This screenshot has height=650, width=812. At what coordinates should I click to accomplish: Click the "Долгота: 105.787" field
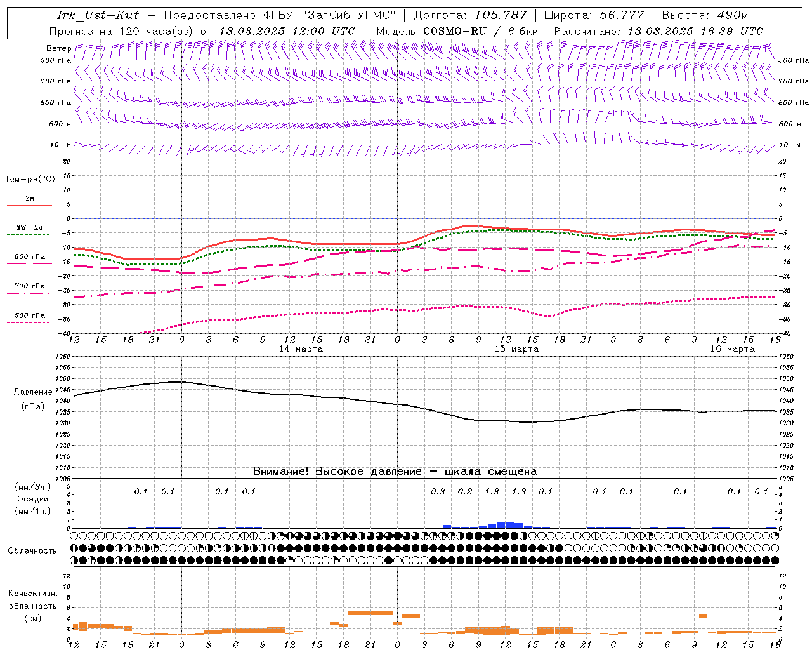tap(470, 15)
